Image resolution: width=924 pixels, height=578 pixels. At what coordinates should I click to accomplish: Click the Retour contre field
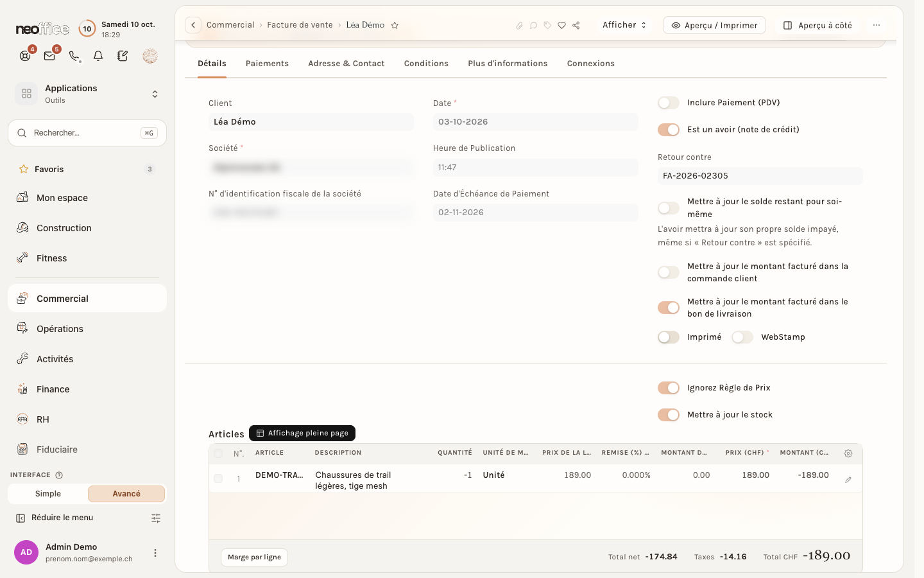coord(760,176)
